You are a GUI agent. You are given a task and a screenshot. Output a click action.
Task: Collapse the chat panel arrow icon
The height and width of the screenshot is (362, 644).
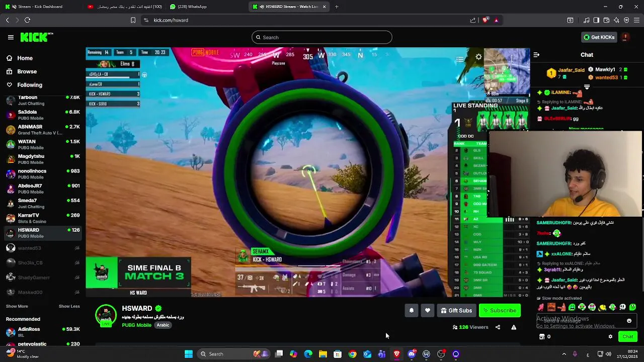tap(536, 55)
